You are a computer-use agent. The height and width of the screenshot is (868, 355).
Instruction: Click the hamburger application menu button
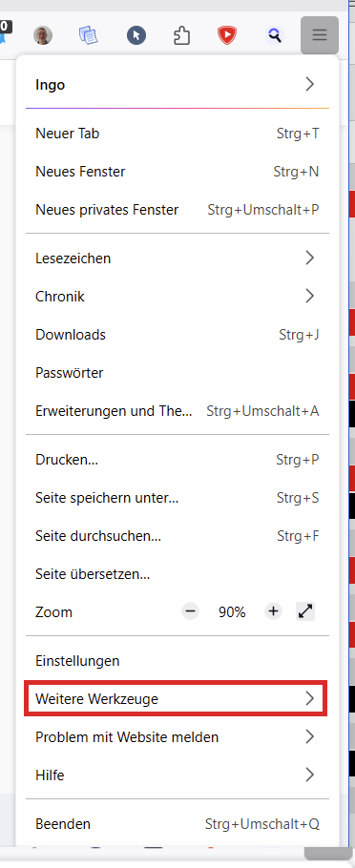[320, 35]
